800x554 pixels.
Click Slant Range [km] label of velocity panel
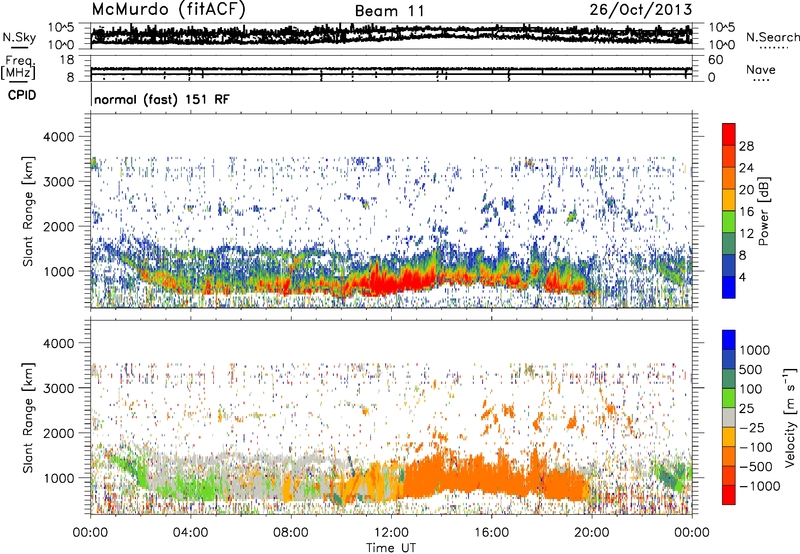click(28, 418)
